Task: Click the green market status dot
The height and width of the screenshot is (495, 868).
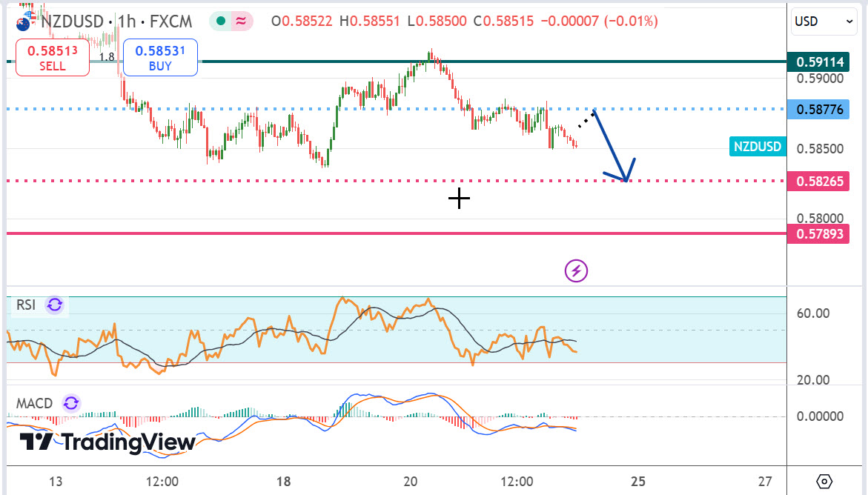Action: point(221,21)
